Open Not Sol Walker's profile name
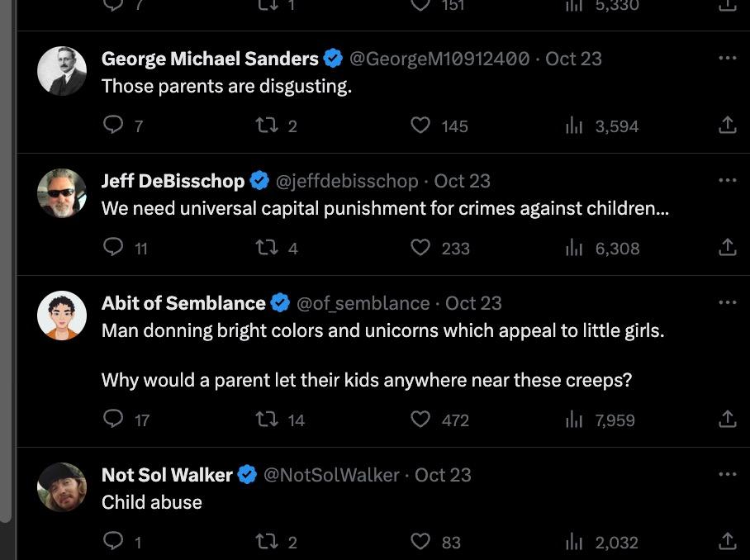Image resolution: width=750 pixels, height=560 pixels. tap(167, 475)
